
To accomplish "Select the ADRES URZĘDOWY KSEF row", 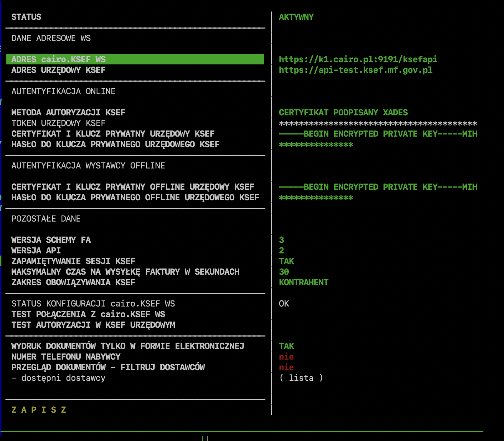I will tap(58, 70).
